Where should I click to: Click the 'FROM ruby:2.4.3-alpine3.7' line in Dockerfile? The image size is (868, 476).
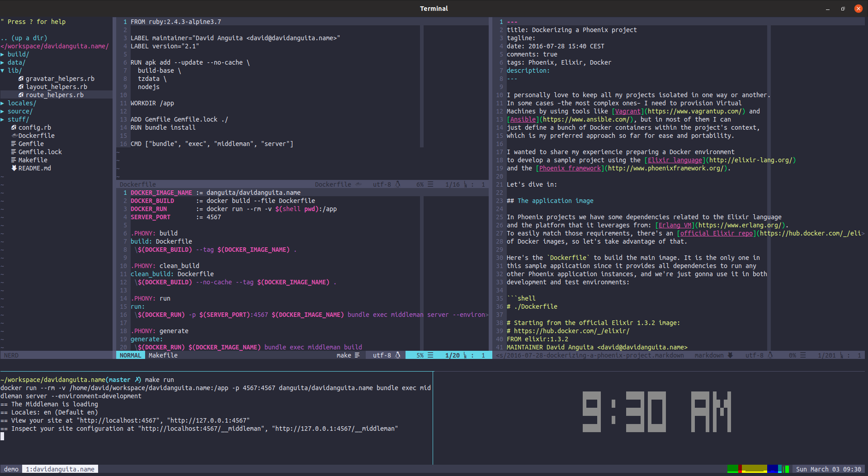(176, 22)
